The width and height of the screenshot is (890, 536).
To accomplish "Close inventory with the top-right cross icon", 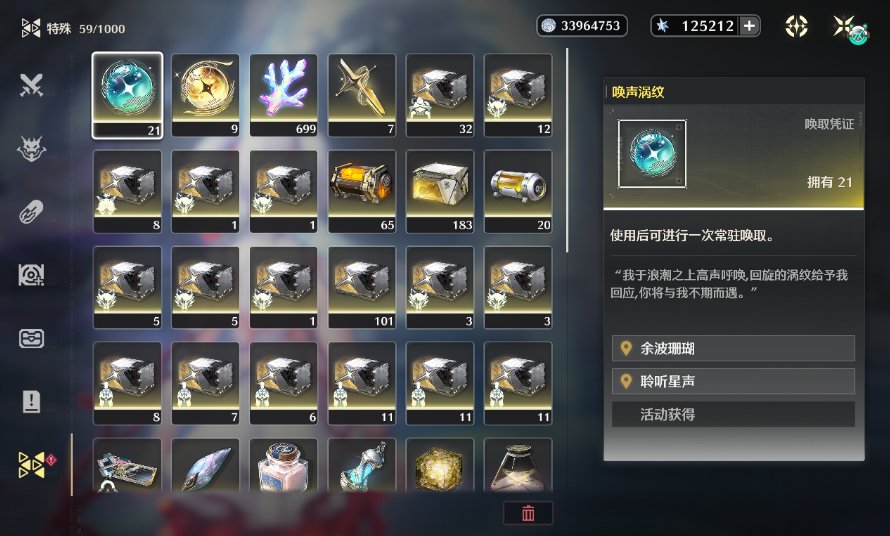I will click(x=845, y=26).
